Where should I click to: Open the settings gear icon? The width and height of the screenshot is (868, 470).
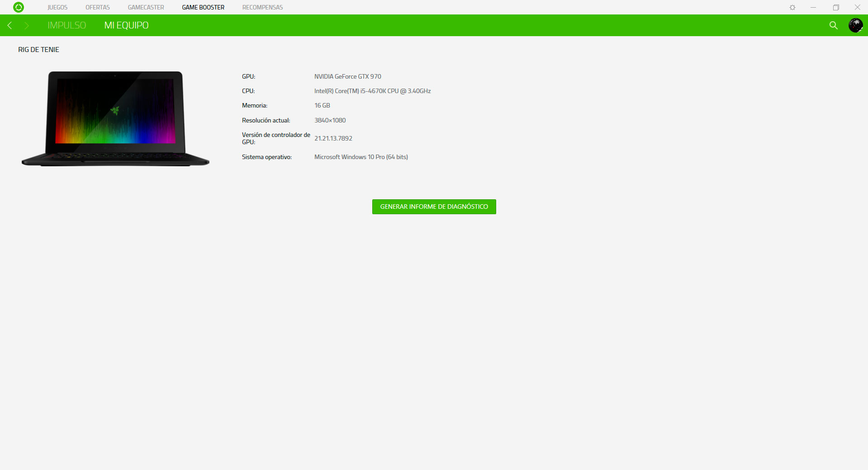[792, 7]
